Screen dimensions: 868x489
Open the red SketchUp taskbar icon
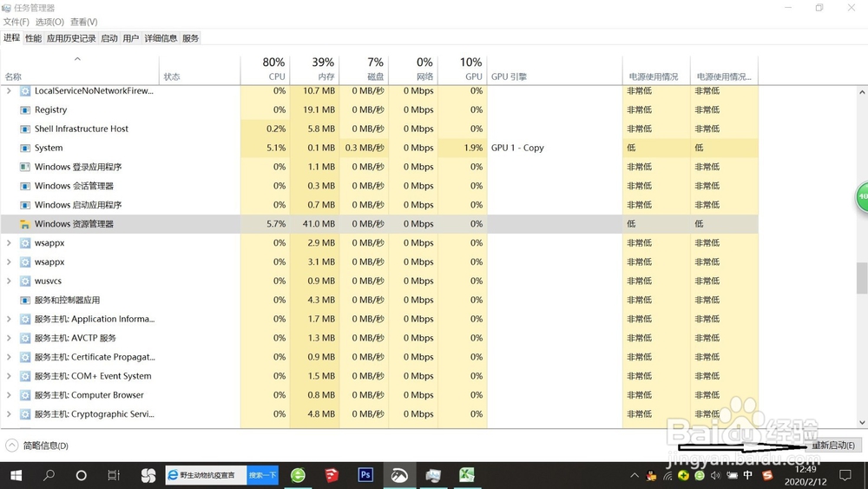tap(332, 475)
